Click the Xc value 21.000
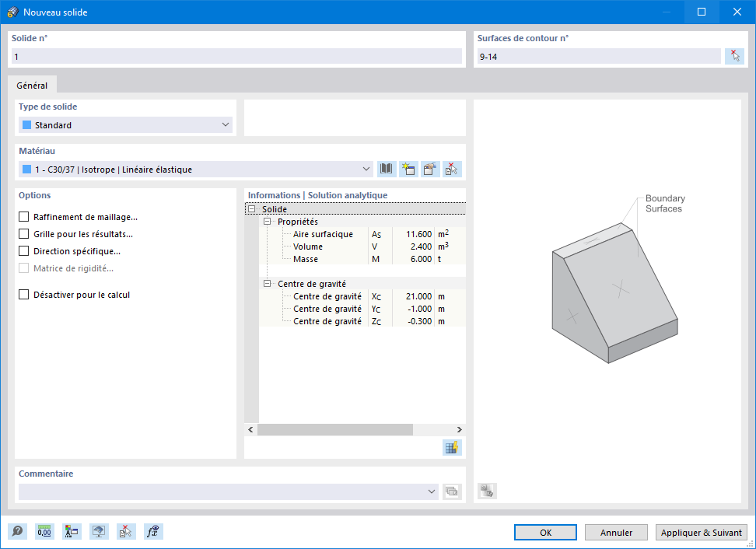756x549 pixels. 418,296
